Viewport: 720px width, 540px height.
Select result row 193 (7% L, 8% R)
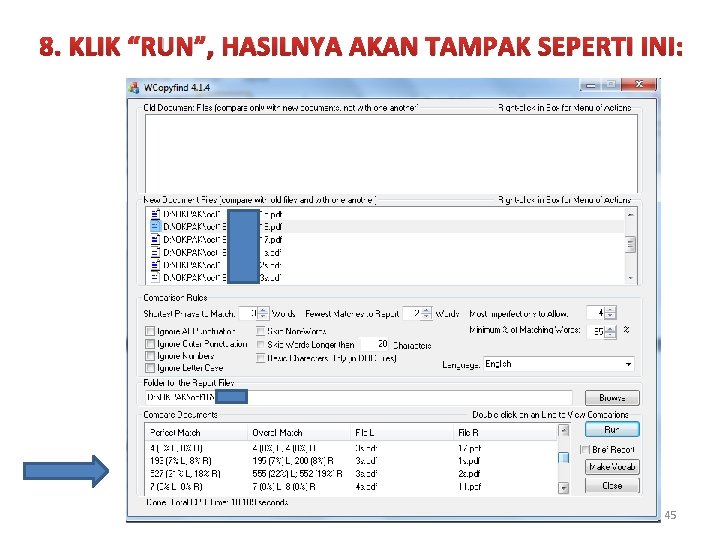(x=351, y=461)
